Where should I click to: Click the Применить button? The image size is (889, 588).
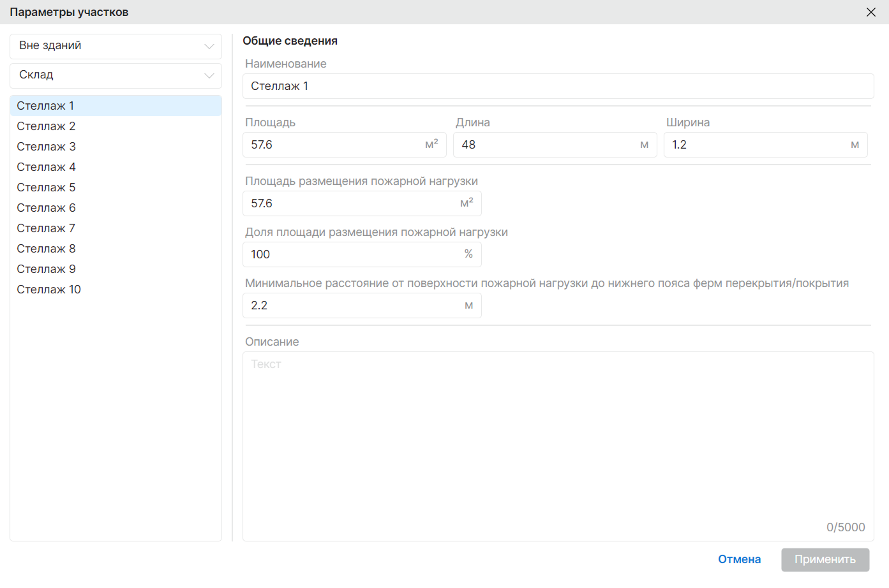825,559
